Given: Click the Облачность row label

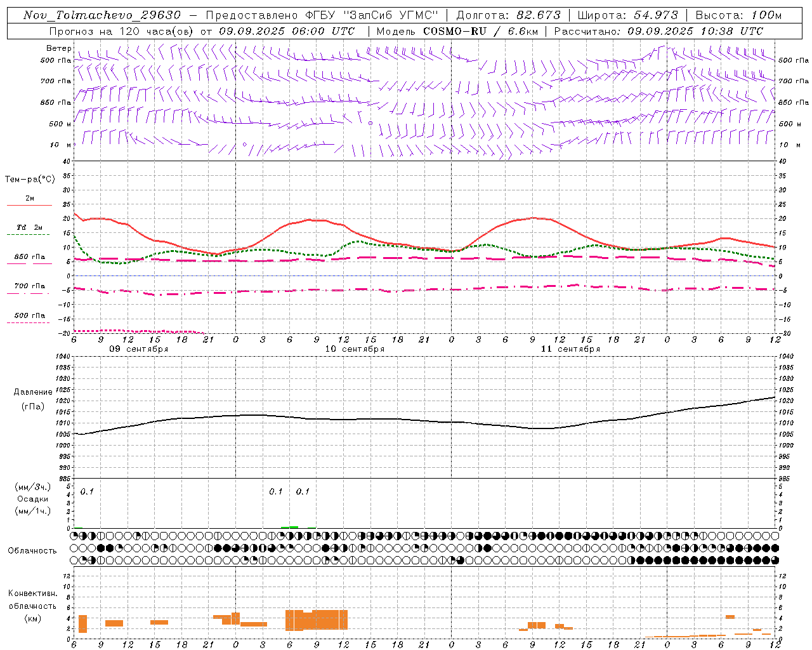Looking at the screenshot, I should [x=32, y=550].
